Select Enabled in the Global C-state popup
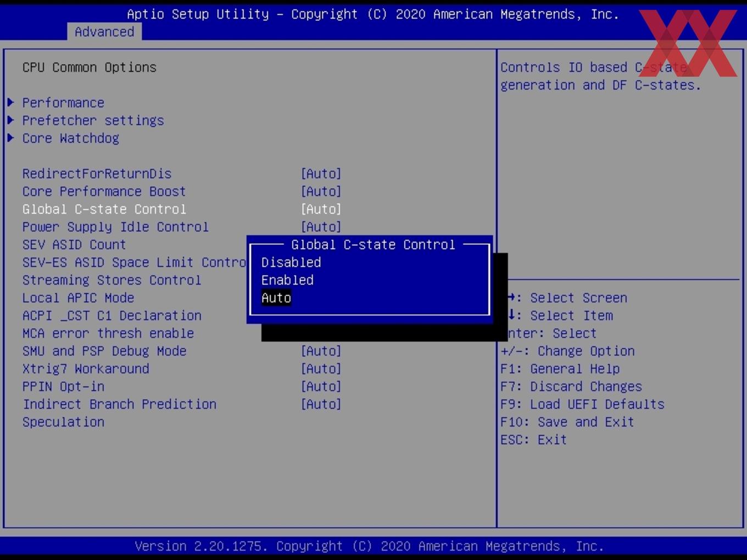This screenshot has width=747, height=560. click(x=287, y=280)
